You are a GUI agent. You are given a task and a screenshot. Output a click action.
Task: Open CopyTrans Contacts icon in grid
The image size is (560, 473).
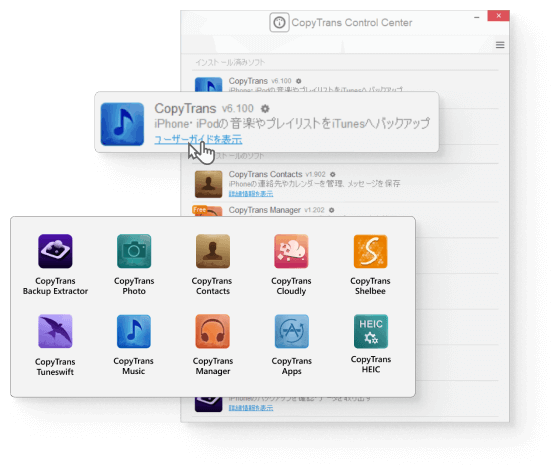(x=213, y=251)
